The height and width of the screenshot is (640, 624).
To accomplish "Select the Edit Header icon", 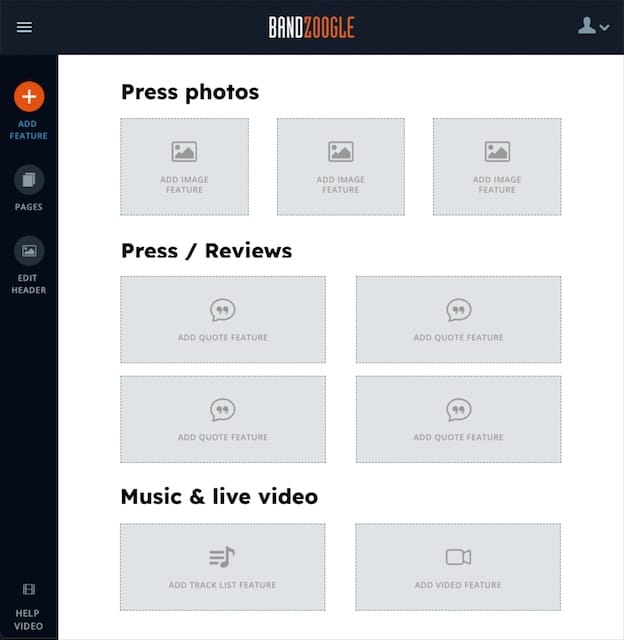I will point(29,251).
